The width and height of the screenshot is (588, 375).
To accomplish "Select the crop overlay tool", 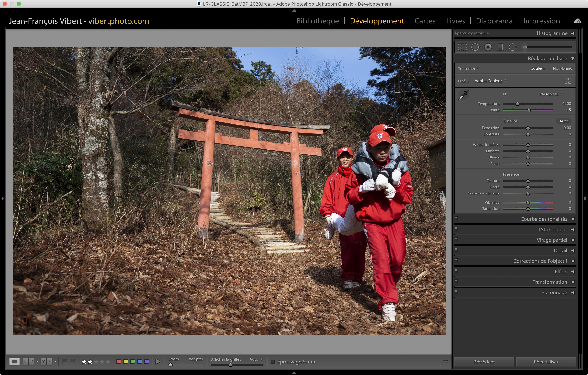I will point(462,47).
